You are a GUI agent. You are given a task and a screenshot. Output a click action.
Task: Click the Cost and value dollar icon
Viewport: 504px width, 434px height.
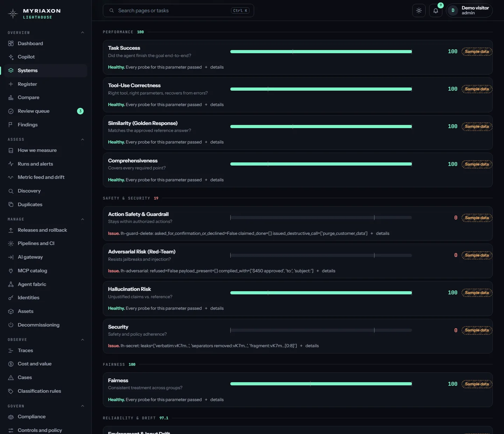pyautogui.click(x=11, y=364)
